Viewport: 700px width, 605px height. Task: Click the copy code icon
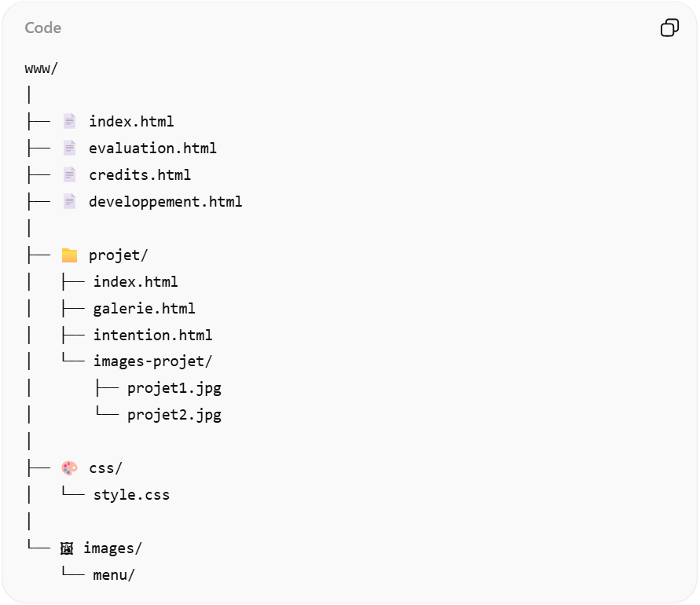coord(669,28)
